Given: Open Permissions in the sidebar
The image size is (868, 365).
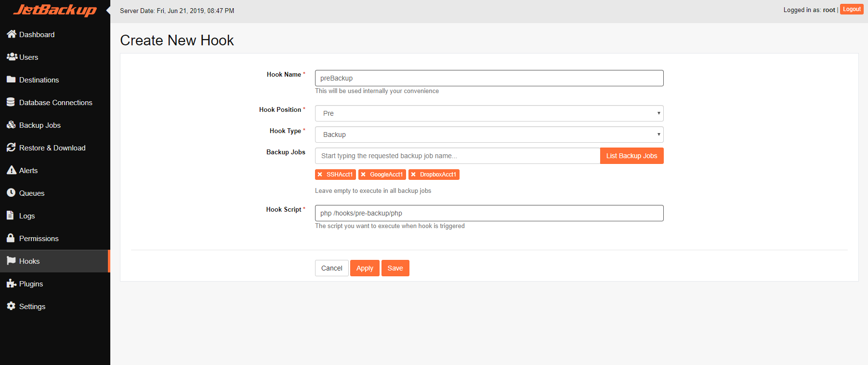Looking at the screenshot, I should click(x=55, y=238).
